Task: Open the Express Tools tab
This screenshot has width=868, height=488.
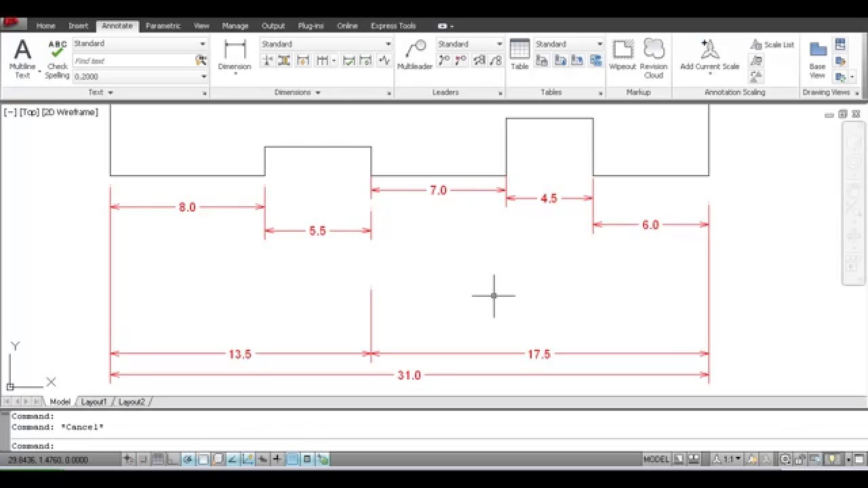Action: pos(393,26)
